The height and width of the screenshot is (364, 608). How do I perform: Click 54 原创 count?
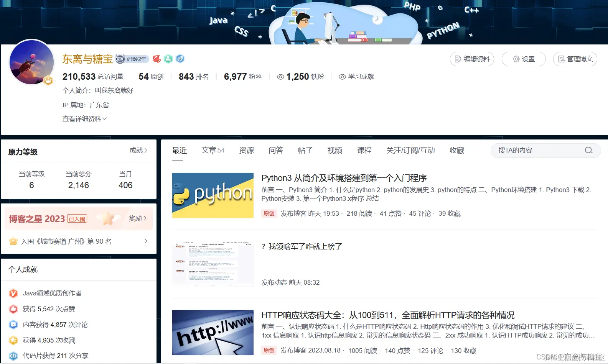pyautogui.click(x=151, y=77)
